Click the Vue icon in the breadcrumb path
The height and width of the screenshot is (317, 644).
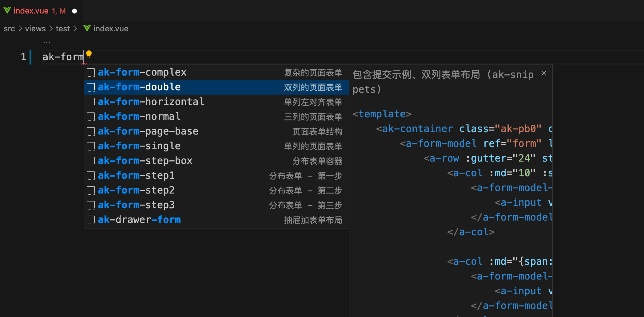point(87,29)
